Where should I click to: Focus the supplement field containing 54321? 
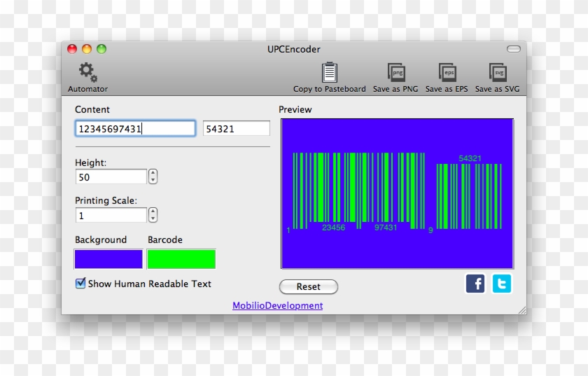click(237, 129)
